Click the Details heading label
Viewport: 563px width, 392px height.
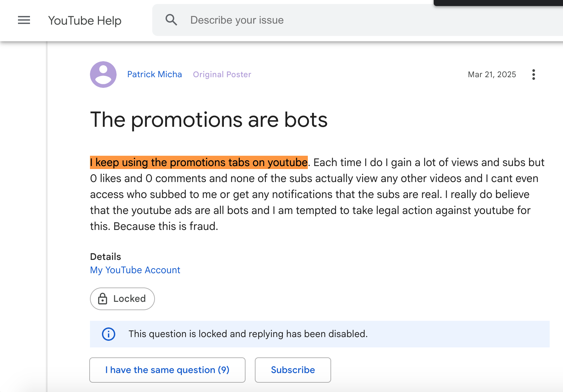click(x=106, y=257)
